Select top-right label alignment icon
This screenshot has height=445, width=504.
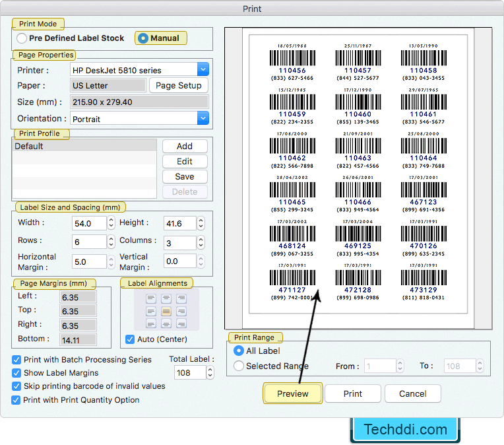[x=181, y=298]
